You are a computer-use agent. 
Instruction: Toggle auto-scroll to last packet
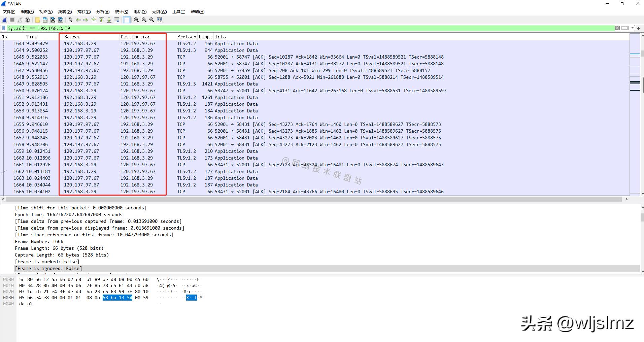(x=117, y=20)
